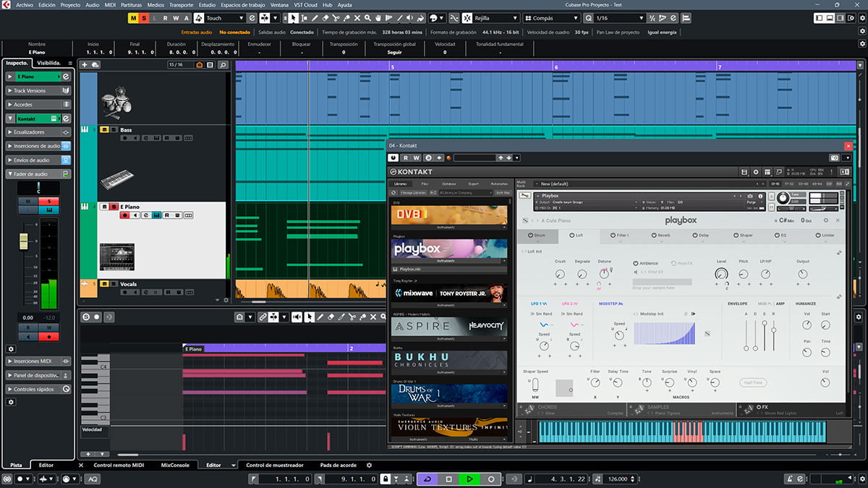Select the Zoom magnifier tool in main toolbar
The height and width of the screenshot is (488, 868).
[x=369, y=17]
